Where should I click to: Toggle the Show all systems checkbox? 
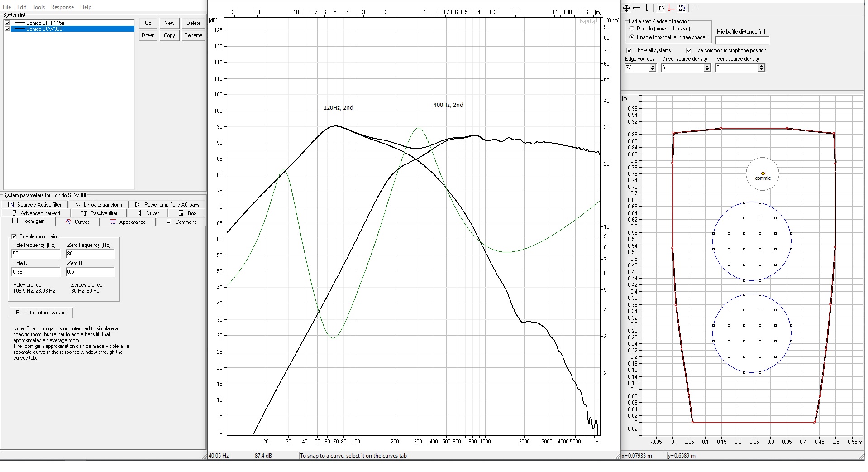[629, 50]
